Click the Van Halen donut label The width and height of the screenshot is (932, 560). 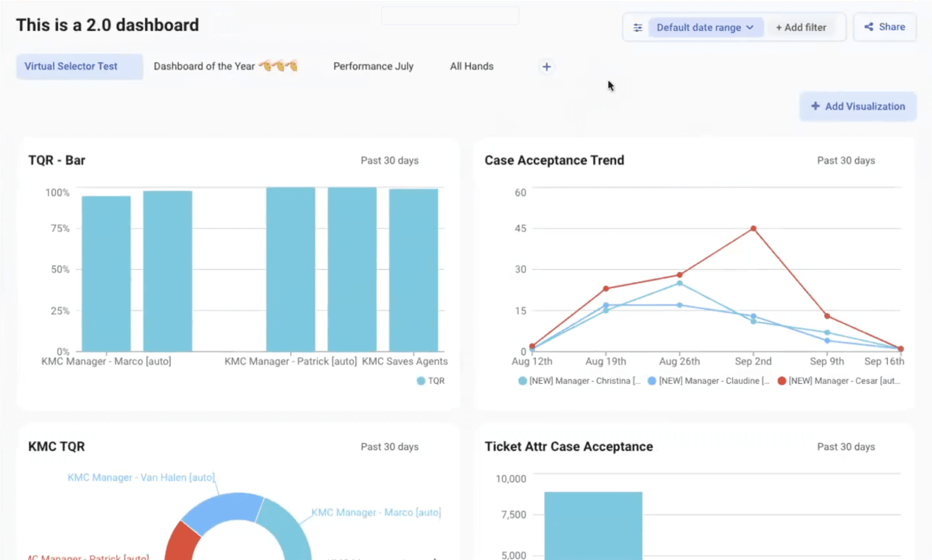pyautogui.click(x=141, y=477)
